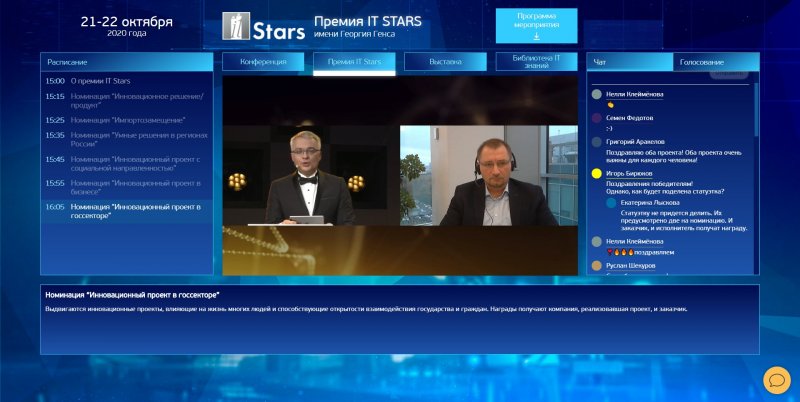Image resolution: width=800 pixels, height=402 pixels.
Task: Switch to the Конференция tab
Action: tap(263, 62)
